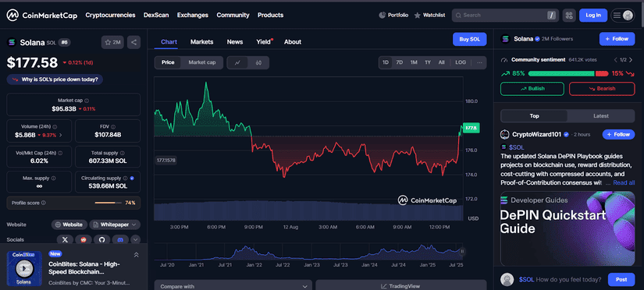
Task: Open the Reddit social icon
Action: (x=84, y=239)
